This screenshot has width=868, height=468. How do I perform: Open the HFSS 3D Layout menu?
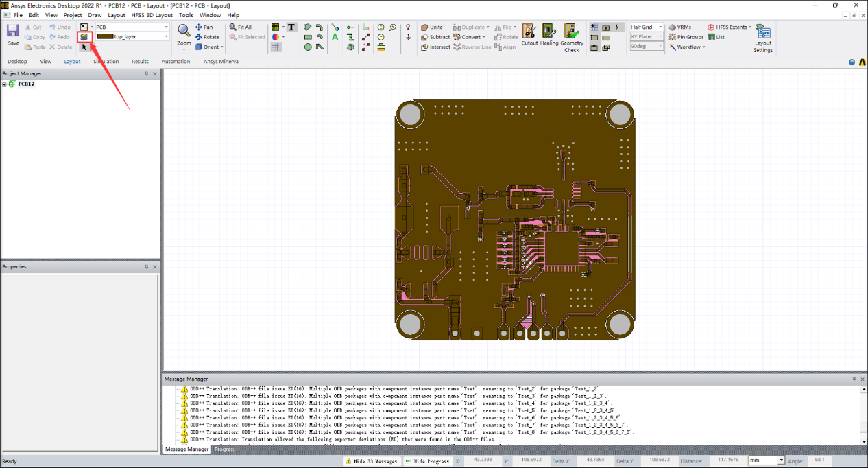pyautogui.click(x=152, y=15)
